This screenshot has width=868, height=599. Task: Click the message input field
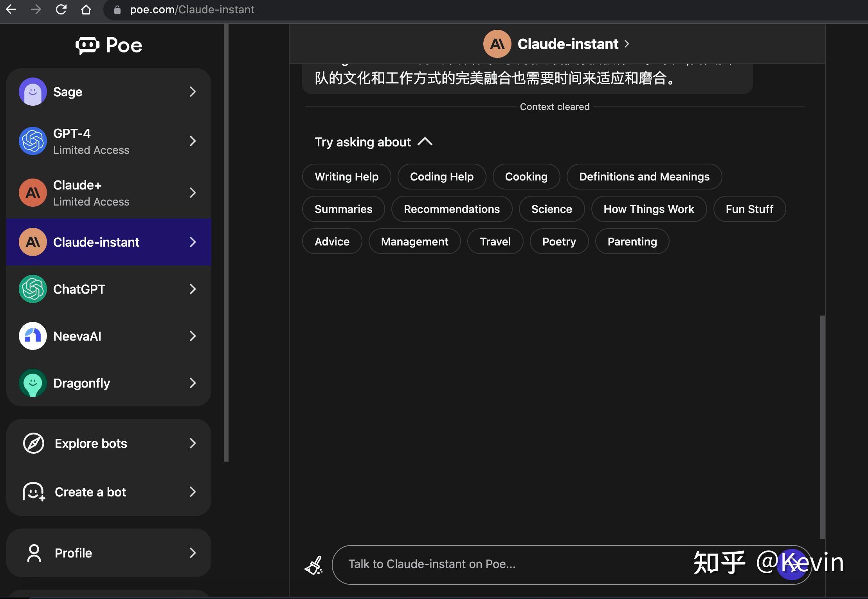[x=548, y=564]
